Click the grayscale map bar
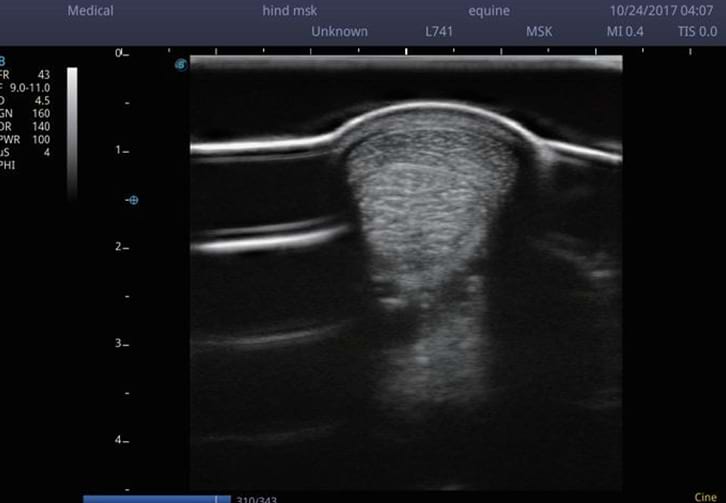Image resolution: width=726 pixels, height=503 pixels. click(x=72, y=133)
